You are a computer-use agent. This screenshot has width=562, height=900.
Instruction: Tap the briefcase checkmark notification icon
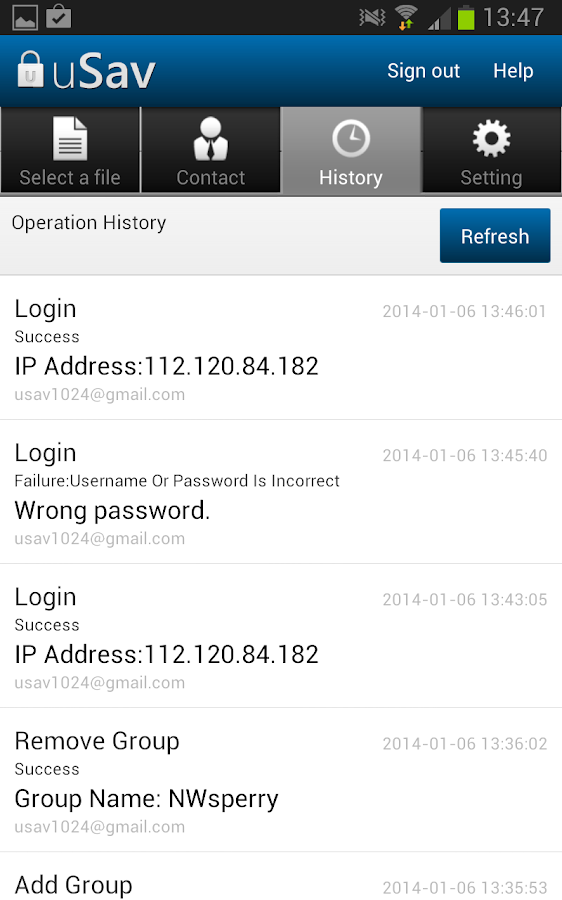pyautogui.click(x=59, y=16)
